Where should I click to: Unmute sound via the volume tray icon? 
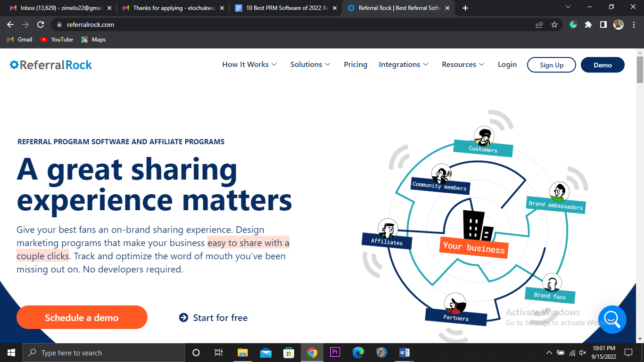coord(583,353)
